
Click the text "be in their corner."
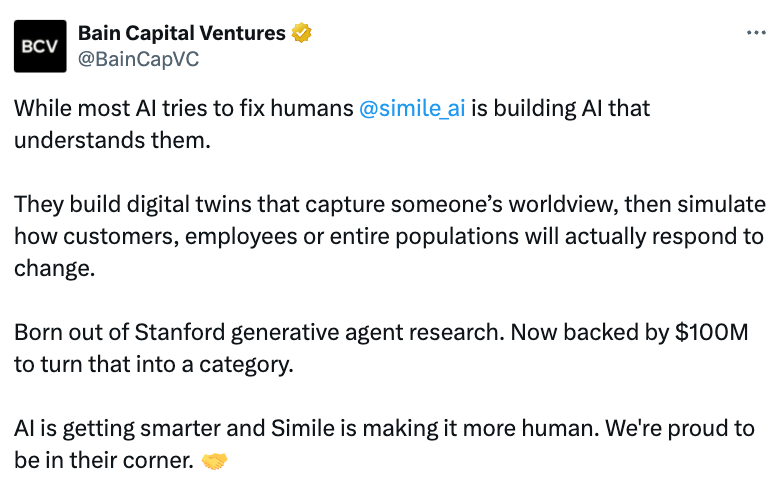pos(103,461)
